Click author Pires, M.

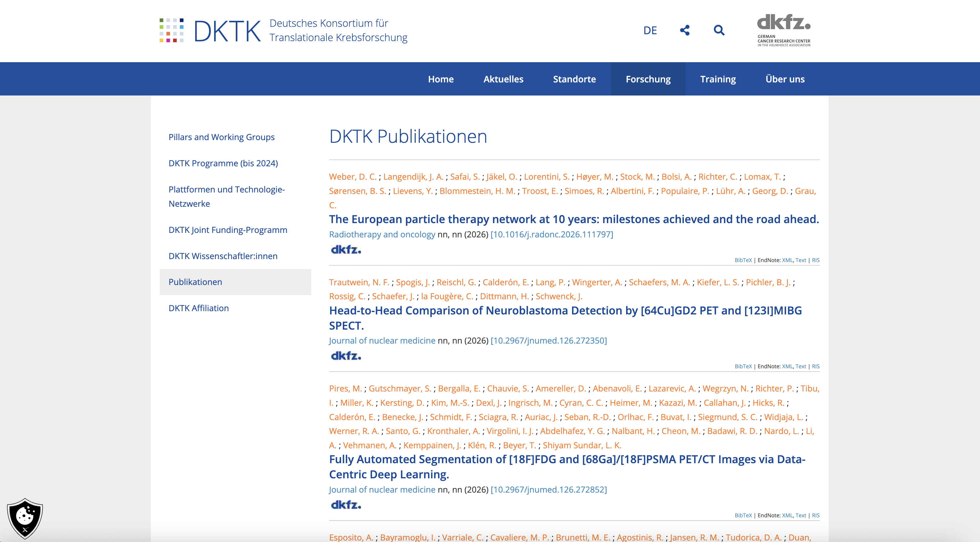point(345,389)
